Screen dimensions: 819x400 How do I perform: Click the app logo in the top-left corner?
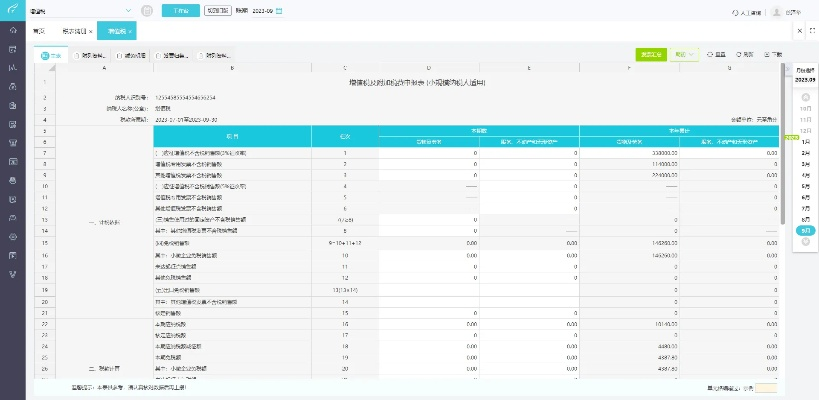click(x=13, y=9)
